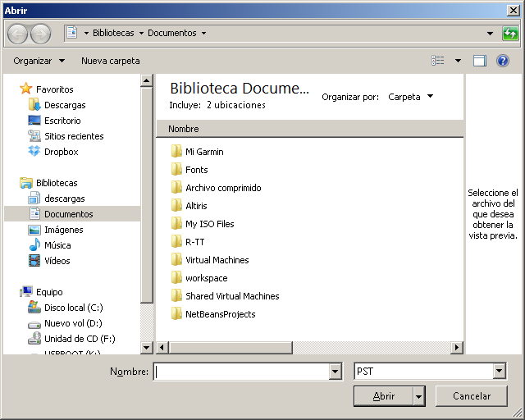Open the 2 ubicaciones link

point(236,105)
